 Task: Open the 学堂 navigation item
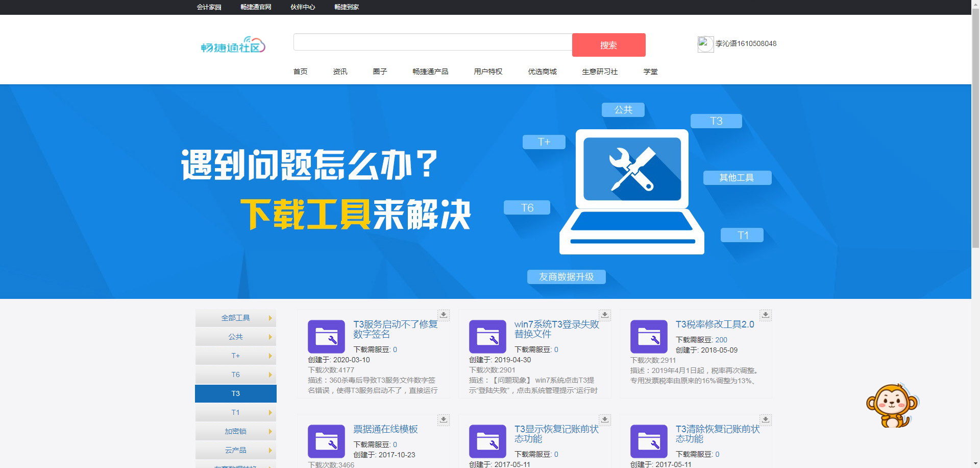650,72
